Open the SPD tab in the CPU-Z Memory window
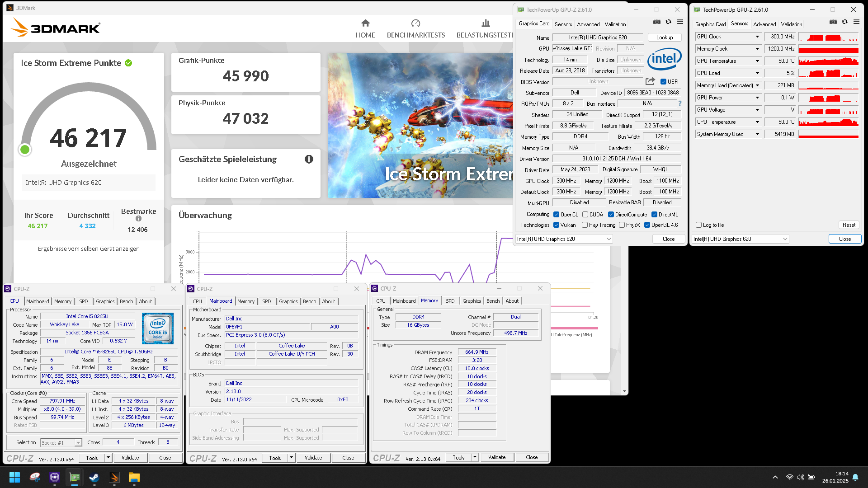The height and width of the screenshot is (488, 868). coord(450,301)
